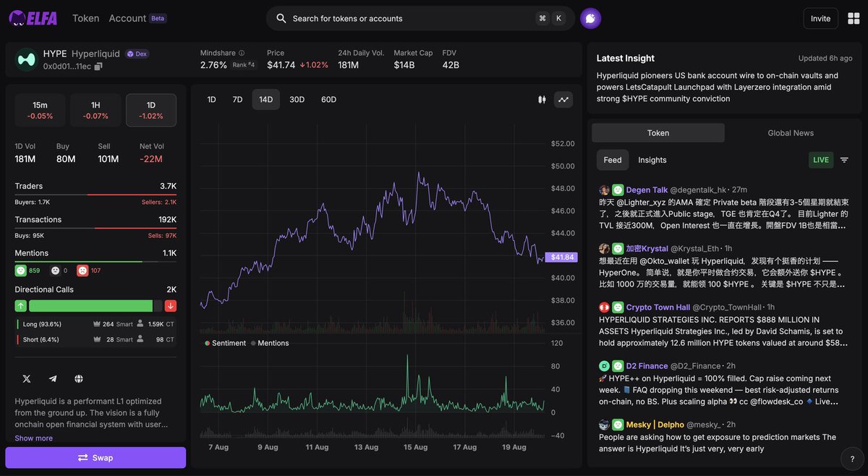Open the website globe link
This screenshot has height=476, width=868.
point(79,378)
